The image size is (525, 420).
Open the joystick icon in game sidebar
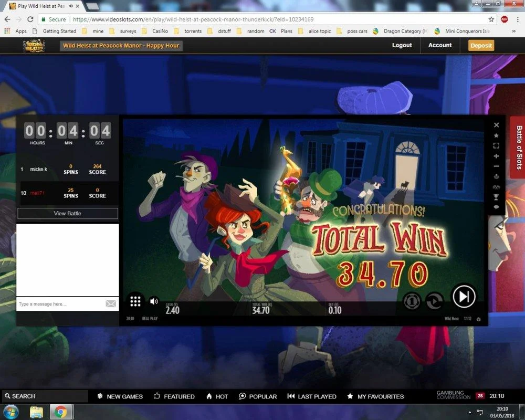tap(496, 176)
